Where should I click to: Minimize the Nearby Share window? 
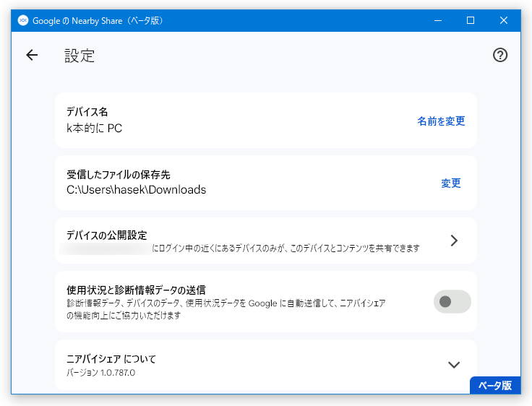[x=438, y=21]
